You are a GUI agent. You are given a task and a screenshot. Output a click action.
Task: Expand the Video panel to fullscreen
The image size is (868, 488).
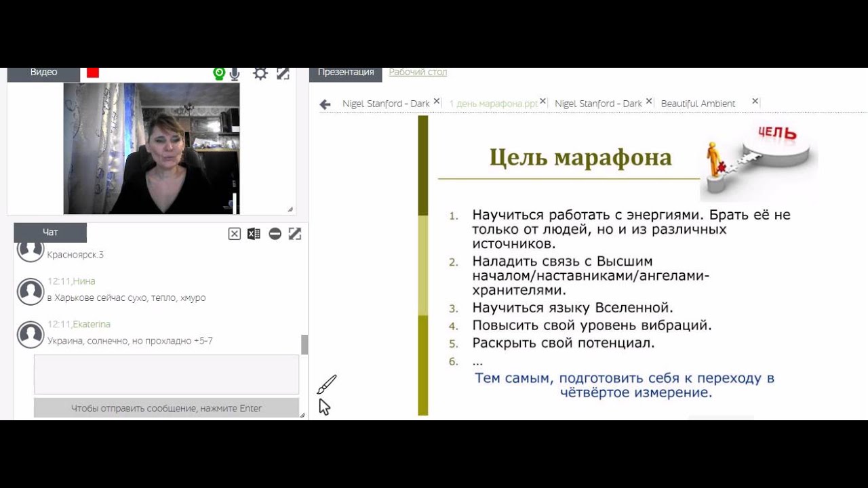point(283,73)
